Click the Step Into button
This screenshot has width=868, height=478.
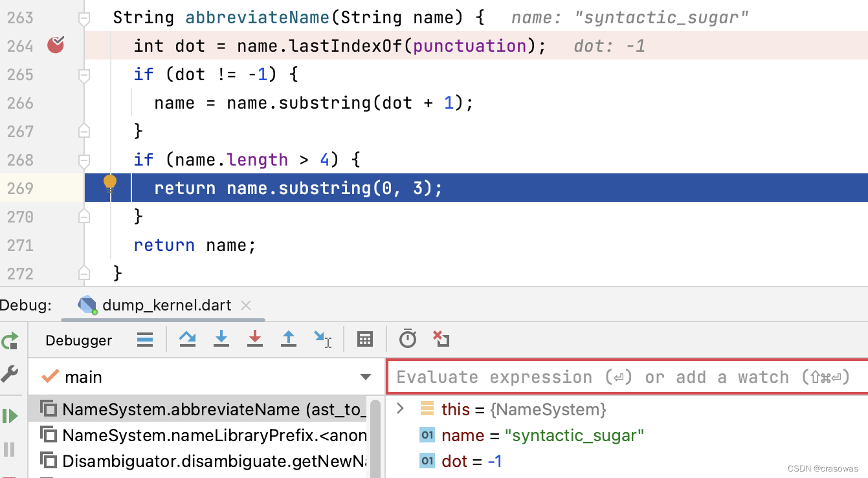(x=221, y=339)
